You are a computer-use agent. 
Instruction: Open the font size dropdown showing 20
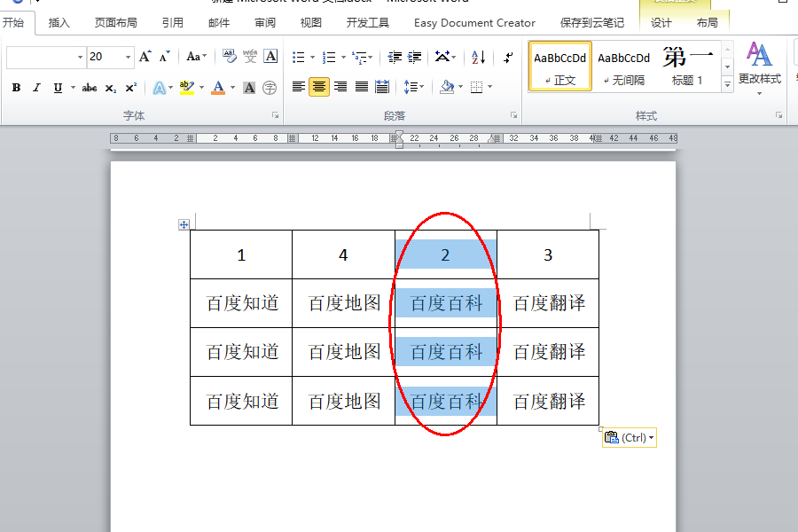click(x=128, y=57)
